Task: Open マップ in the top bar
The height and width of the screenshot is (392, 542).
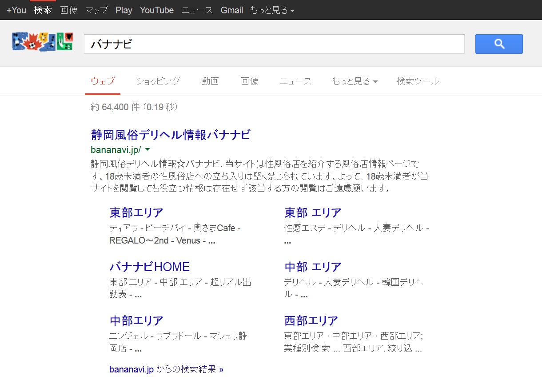Action: pos(96,10)
